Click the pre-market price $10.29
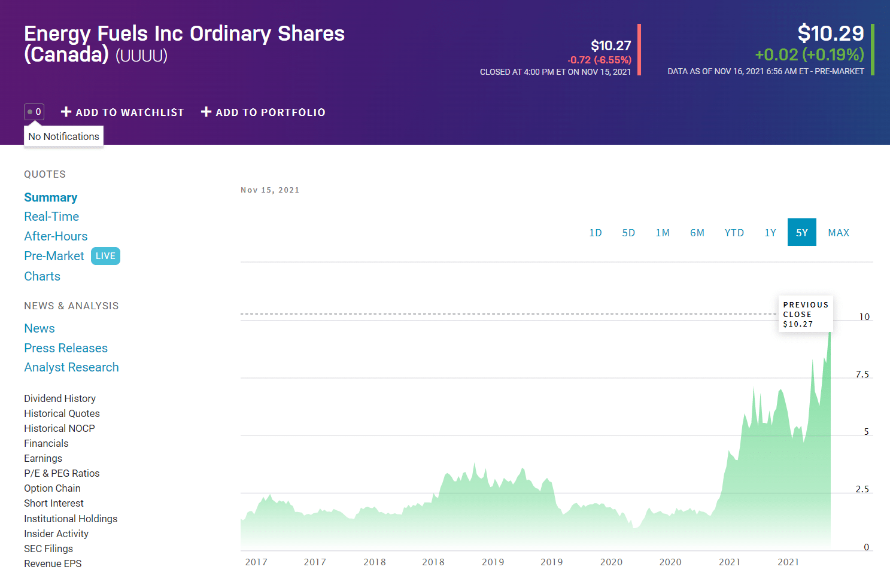The width and height of the screenshot is (890, 588). pyautogui.click(x=831, y=33)
